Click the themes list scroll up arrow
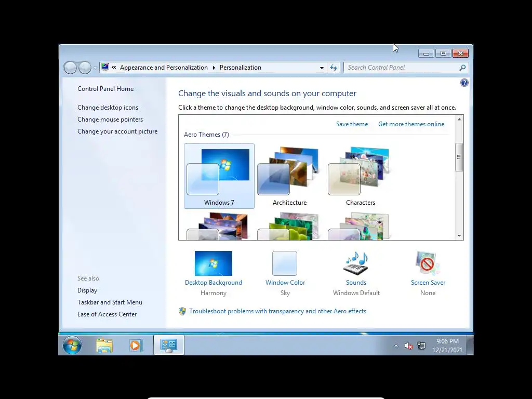 459,119
